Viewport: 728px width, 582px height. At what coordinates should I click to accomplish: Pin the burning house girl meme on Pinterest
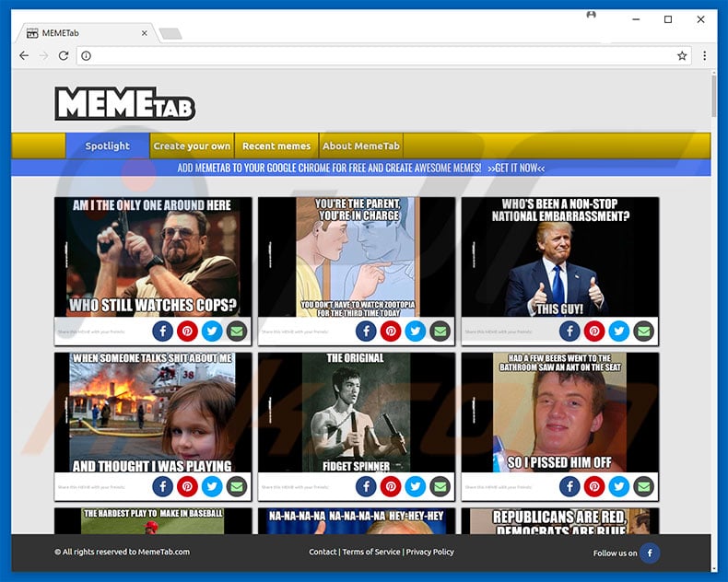click(188, 486)
